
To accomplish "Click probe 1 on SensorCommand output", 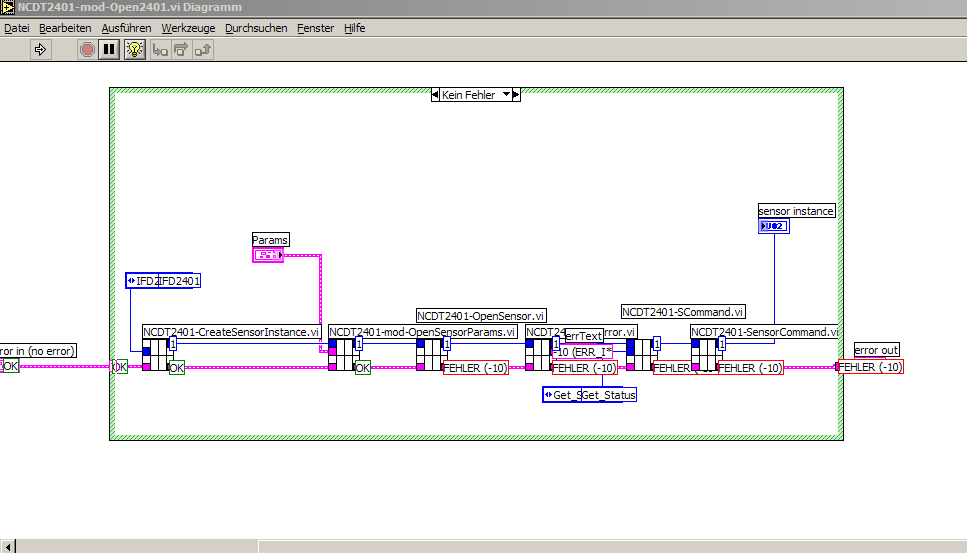I will [x=722, y=344].
